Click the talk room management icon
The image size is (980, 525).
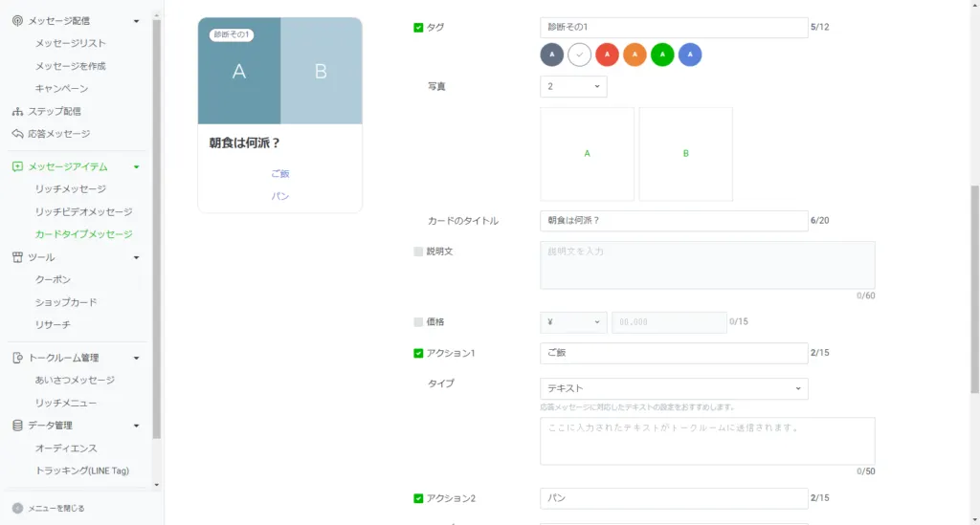tap(17, 358)
